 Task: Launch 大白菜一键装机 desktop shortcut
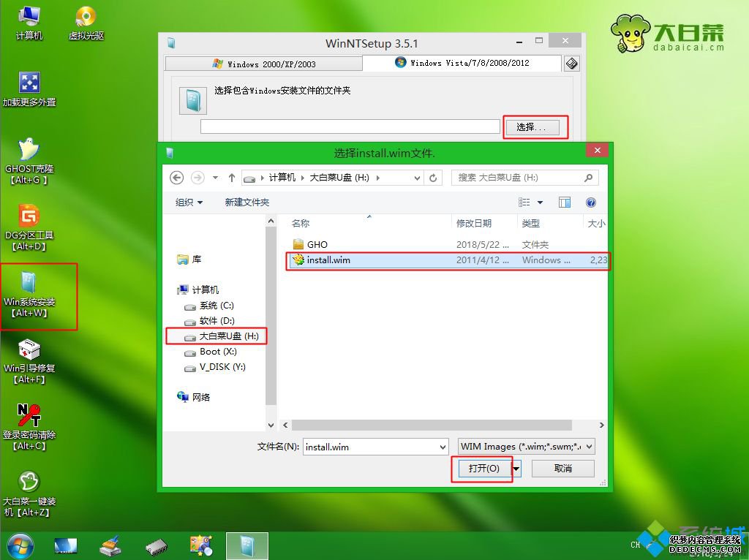coord(29,493)
